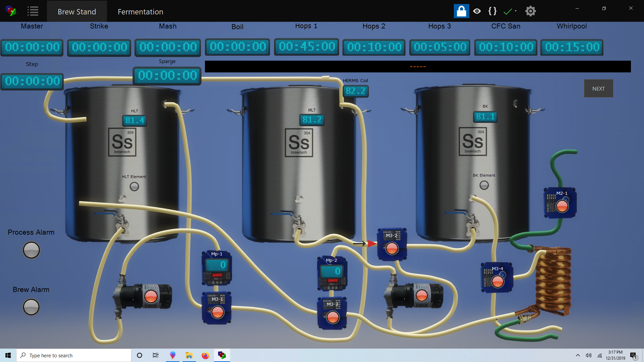
Task: Toggle the lock icon in the toolbar
Action: tap(461, 11)
